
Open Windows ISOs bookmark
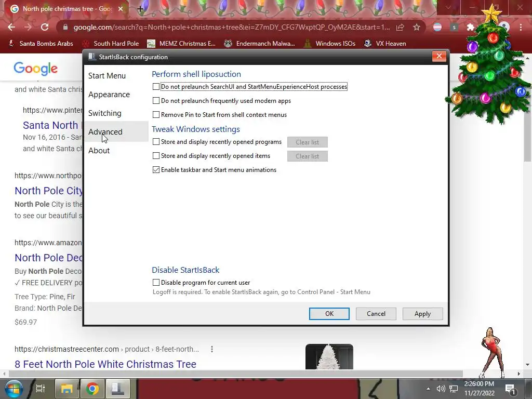coord(330,44)
